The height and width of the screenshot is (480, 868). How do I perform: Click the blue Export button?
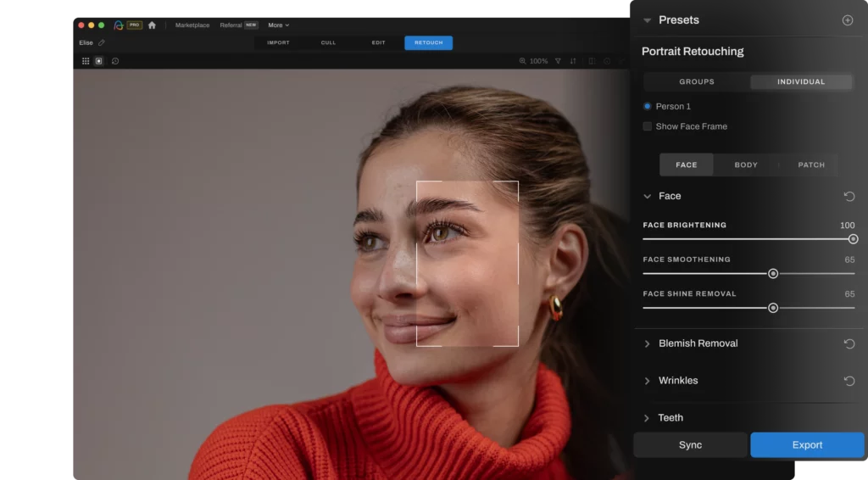807,445
